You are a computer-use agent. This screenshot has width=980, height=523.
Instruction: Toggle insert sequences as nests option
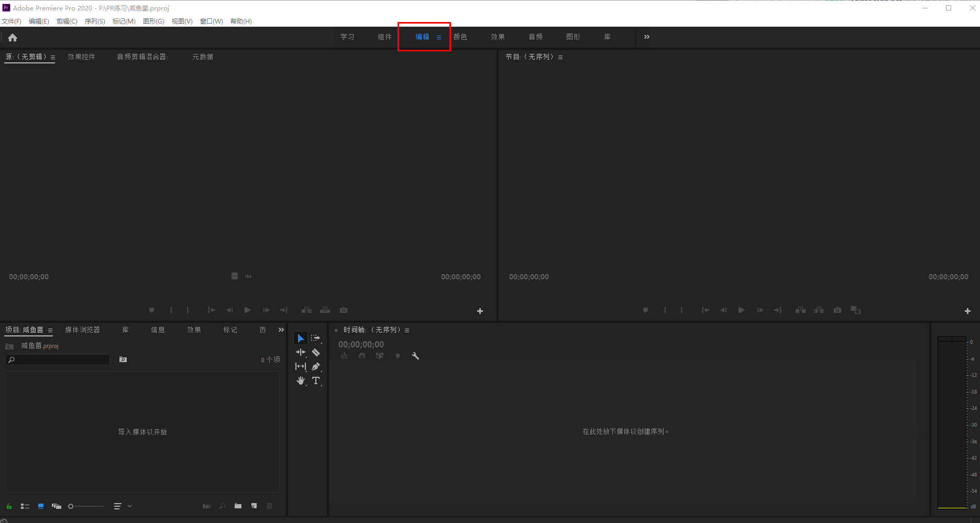[x=344, y=356]
